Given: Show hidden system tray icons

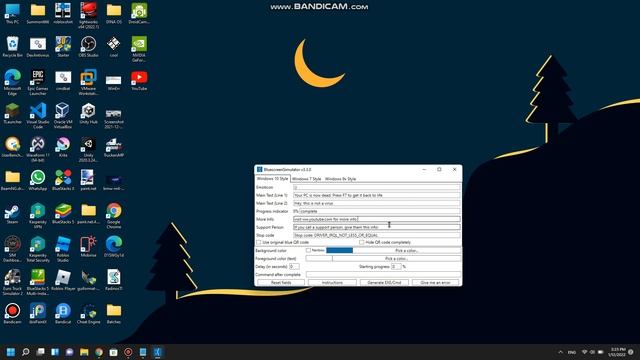Looking at the screenshot, I should point(560,352).
